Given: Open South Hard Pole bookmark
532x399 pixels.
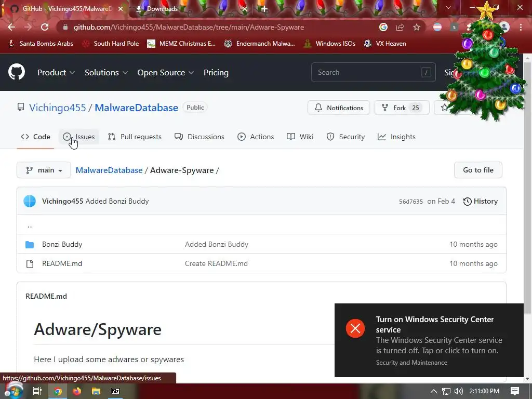Looking at the screenshot, I should tap(111, 44).
